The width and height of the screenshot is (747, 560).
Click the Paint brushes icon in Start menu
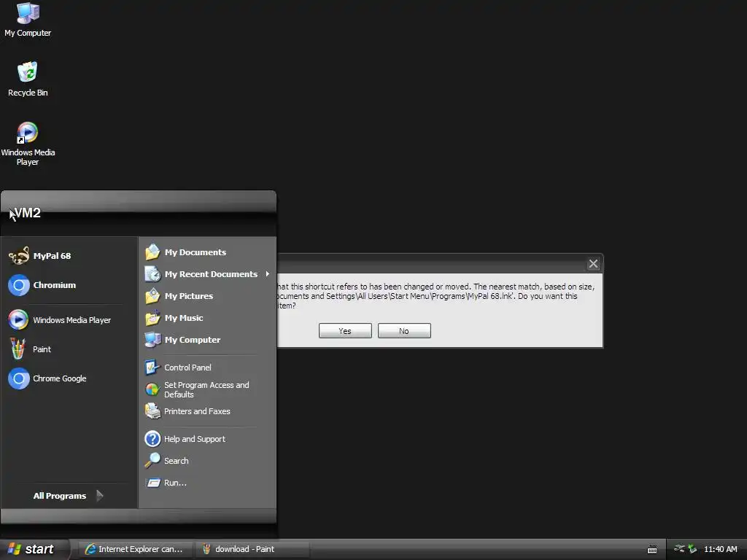[x=18, y=349]
